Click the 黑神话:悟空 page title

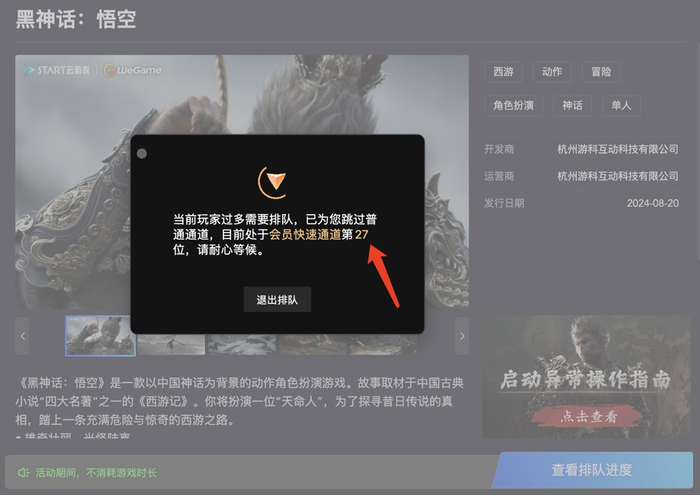(76, 20)
